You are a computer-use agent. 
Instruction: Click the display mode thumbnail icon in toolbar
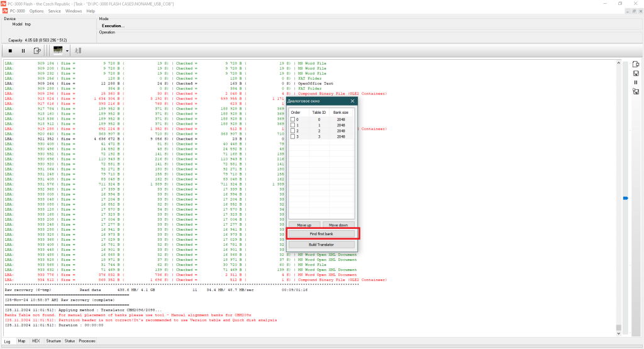[57, 50]
